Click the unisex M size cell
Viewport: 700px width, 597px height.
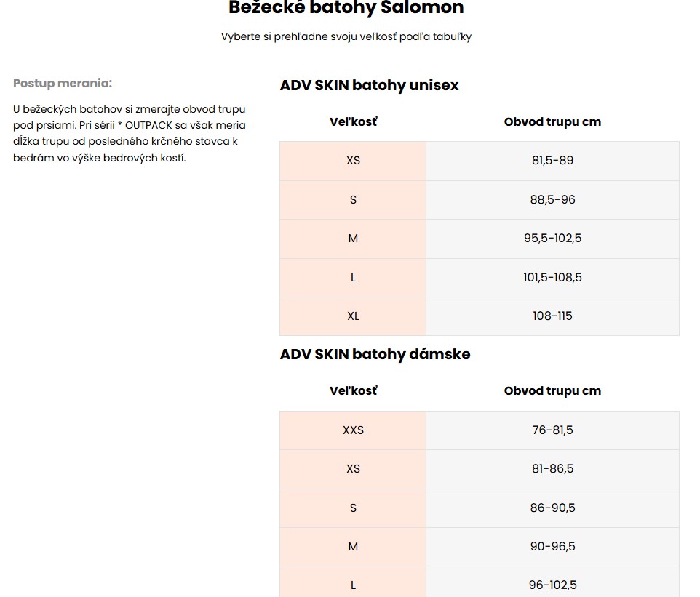point(353,239)
